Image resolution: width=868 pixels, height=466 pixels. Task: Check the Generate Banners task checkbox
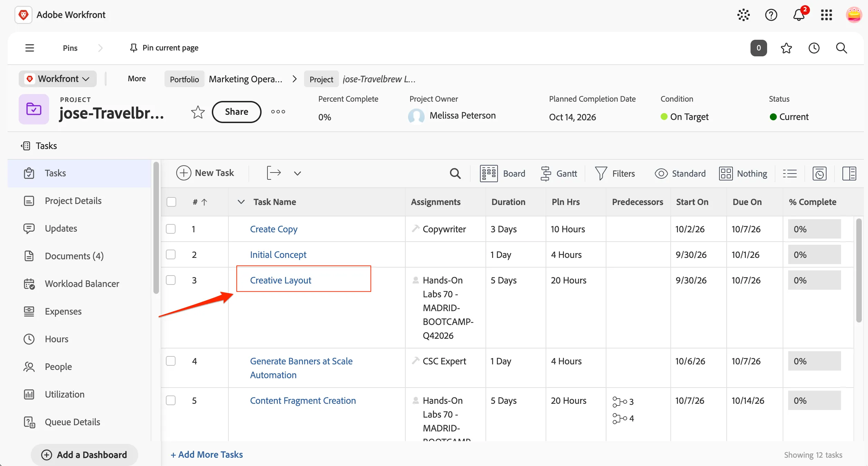(x=171, y=361)
